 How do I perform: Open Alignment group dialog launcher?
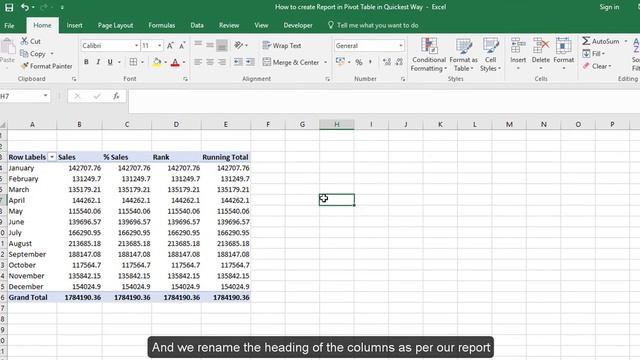pos(327,79)
